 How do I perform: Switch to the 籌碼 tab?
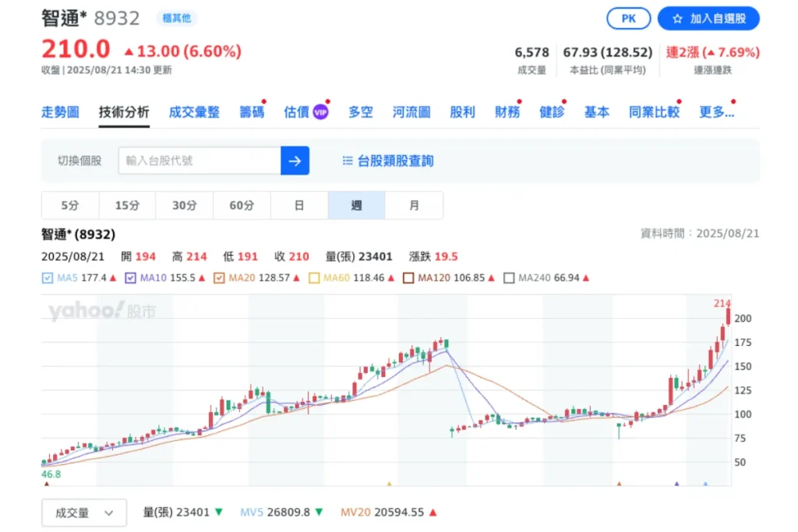click(252, 112)
